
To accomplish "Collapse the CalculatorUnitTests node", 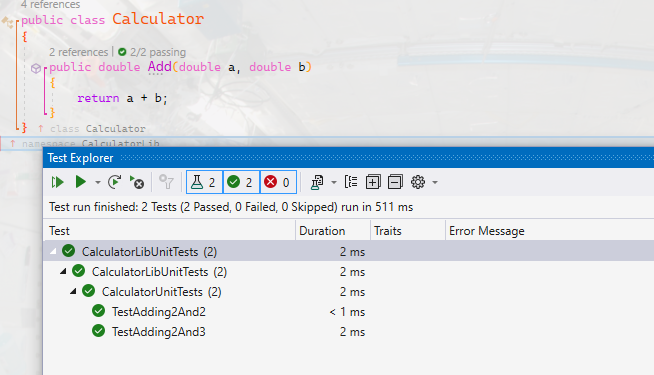I will [73, 291].
